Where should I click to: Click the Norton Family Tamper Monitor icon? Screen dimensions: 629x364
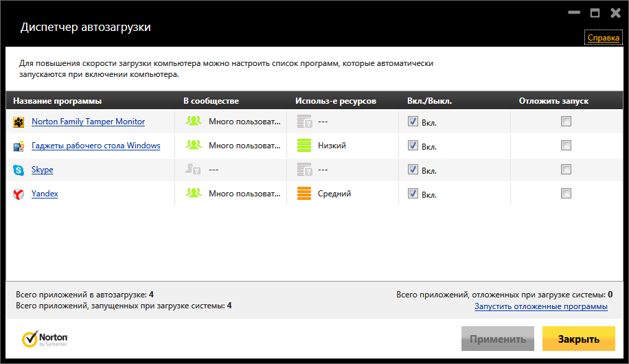click(x=19, y=122)
